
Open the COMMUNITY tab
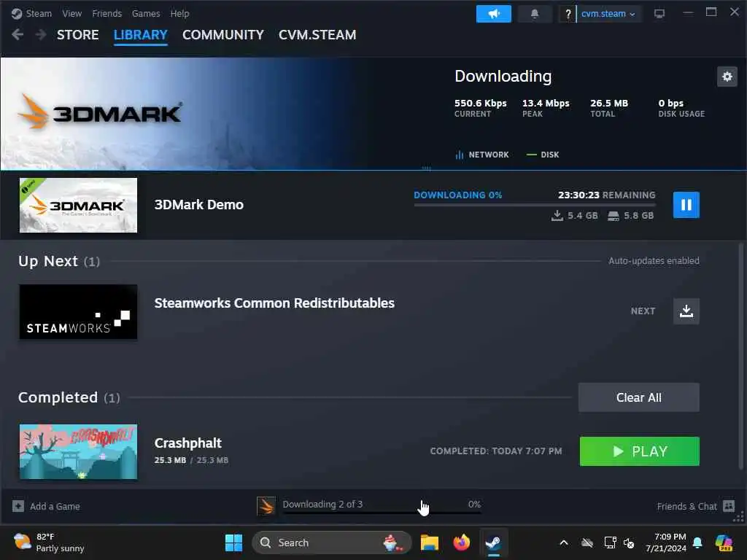223,35
